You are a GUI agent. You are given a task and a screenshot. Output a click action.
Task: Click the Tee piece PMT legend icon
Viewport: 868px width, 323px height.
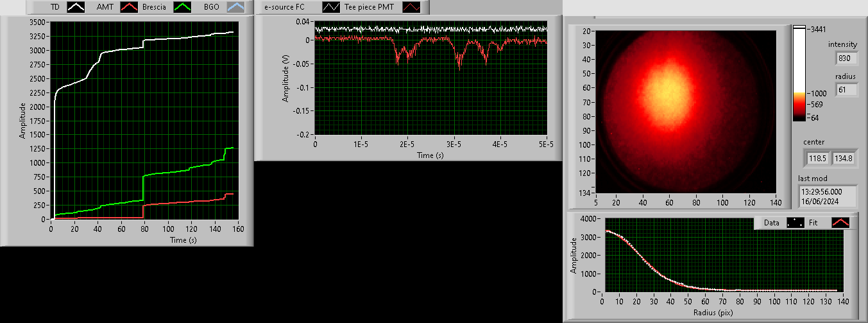[x=412, y=7]
